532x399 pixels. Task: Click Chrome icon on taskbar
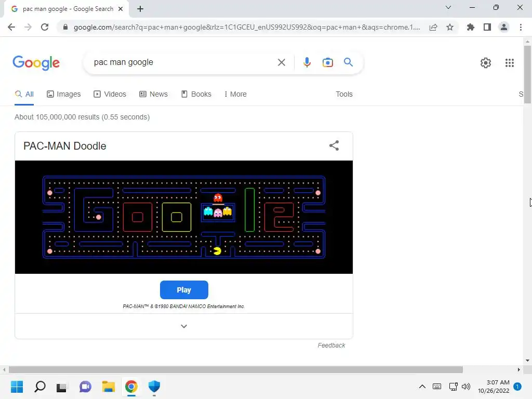pos(131,387)
